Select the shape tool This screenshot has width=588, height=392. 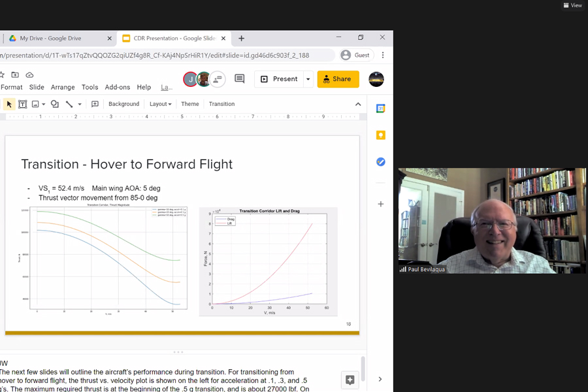[x=55, y=104]
